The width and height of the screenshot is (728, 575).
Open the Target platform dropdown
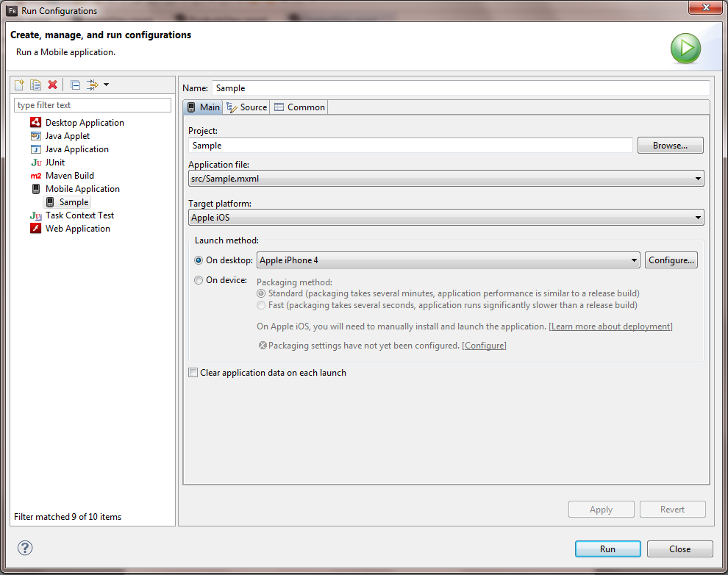(446, 218)
